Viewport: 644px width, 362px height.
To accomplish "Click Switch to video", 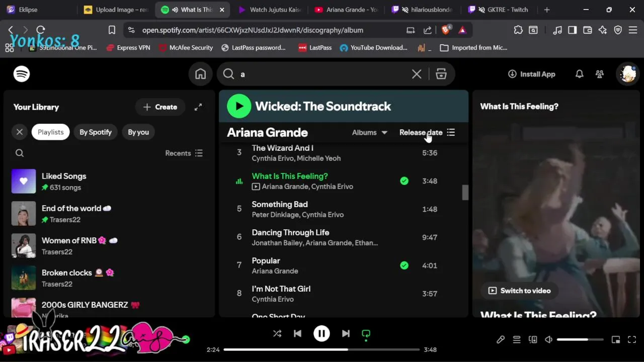I will coord(520,291).
